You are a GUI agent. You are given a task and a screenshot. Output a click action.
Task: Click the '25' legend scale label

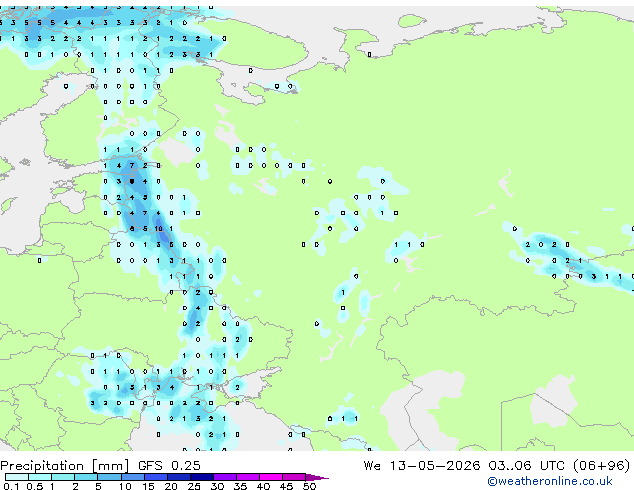pos(194,486)
